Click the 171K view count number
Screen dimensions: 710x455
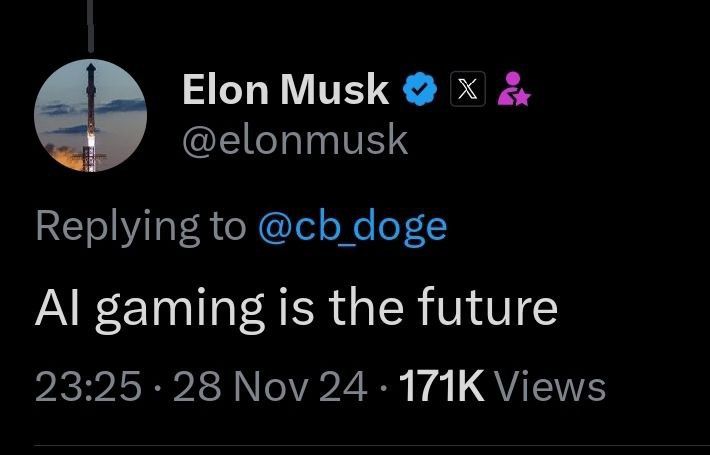[440, 386]
